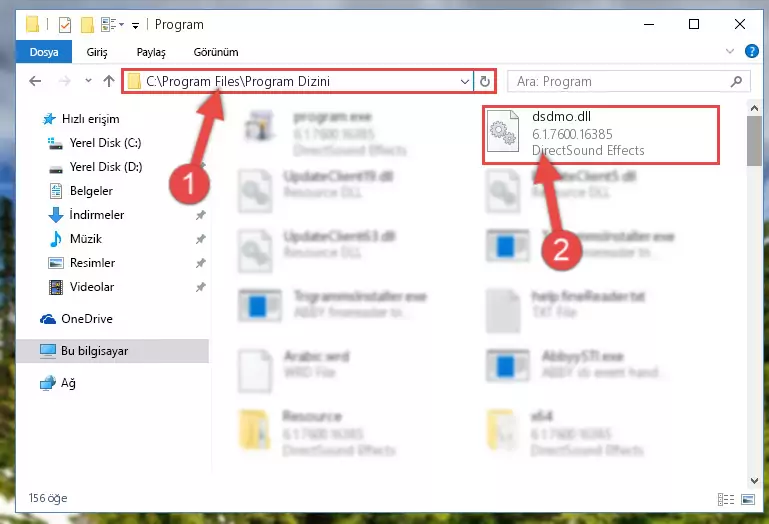
Task: Minimize the Program window
Action: coord(649,24)
